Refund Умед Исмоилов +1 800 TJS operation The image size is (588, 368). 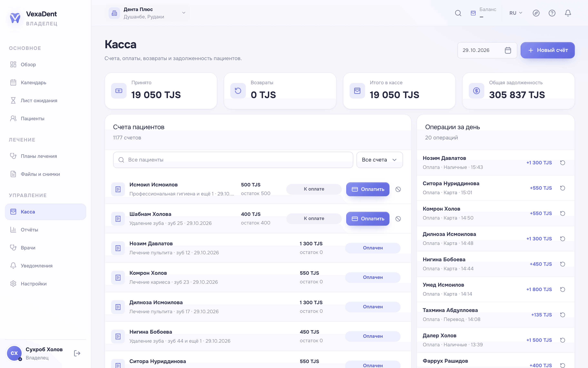562,289
